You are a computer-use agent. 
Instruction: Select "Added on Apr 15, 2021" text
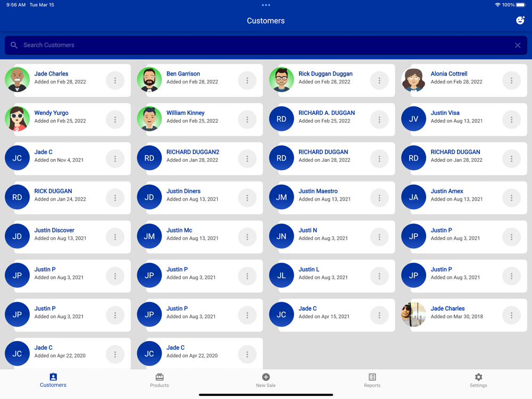[x=323, y=317]
